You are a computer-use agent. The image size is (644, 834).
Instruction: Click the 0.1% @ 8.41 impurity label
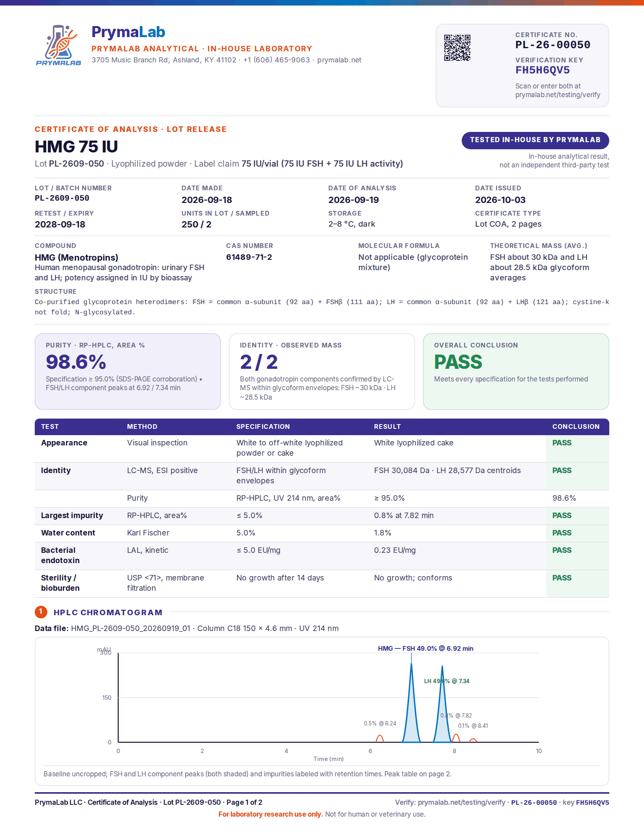[x=473, y=726]
